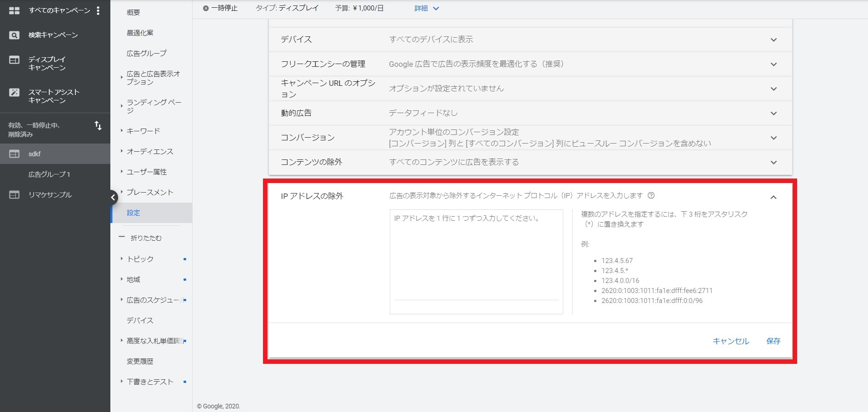
Task: Click the three-dot menu beside すべてのキャンペーン
Action: pyautogui.click(x=98, y=10)
